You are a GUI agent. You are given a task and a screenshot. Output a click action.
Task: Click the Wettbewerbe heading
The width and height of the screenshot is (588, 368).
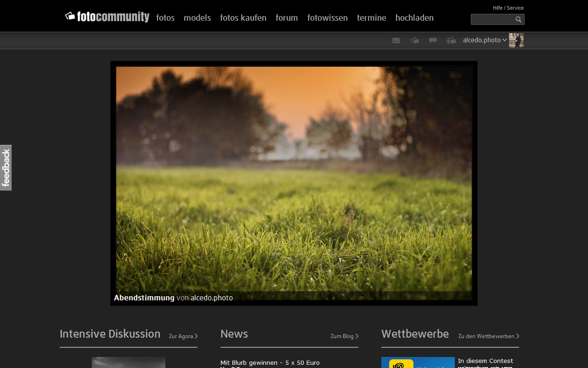(x=415, y=334)
